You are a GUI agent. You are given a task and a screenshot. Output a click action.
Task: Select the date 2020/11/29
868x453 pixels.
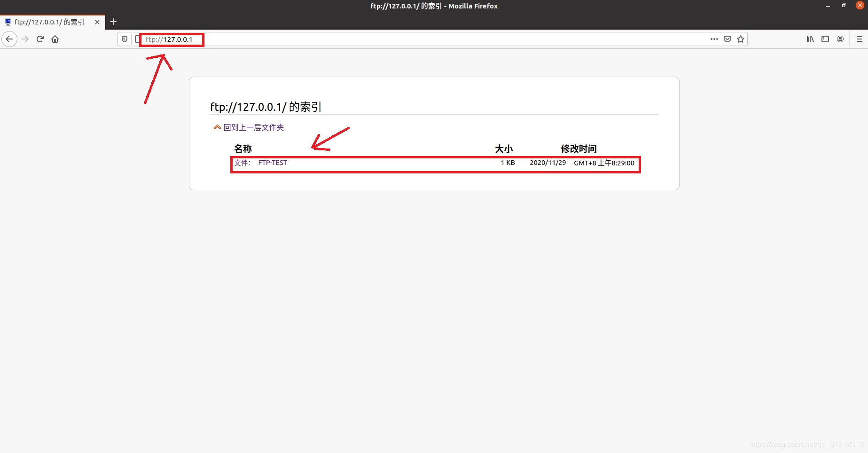[x=547, y=163]
